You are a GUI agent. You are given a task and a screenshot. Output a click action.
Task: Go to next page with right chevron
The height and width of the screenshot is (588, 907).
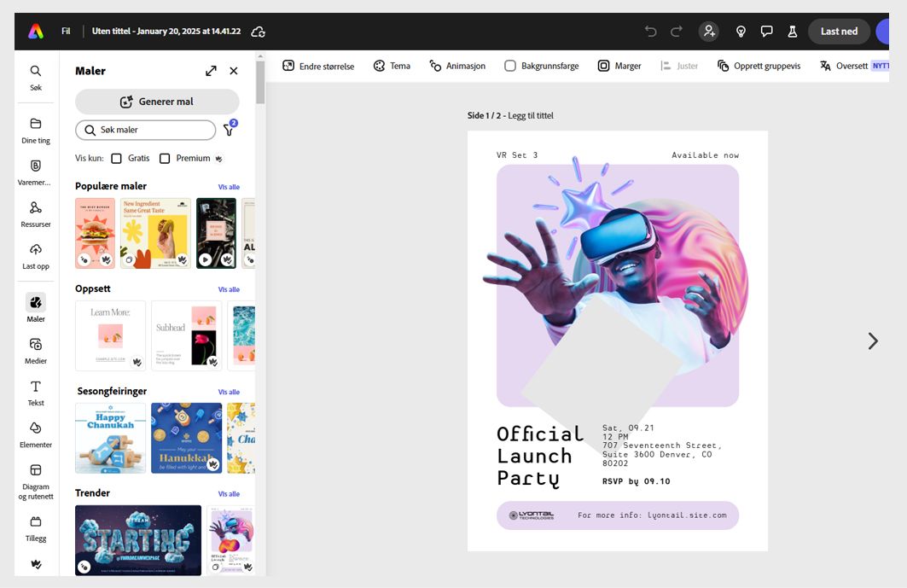tap(873, 341)
